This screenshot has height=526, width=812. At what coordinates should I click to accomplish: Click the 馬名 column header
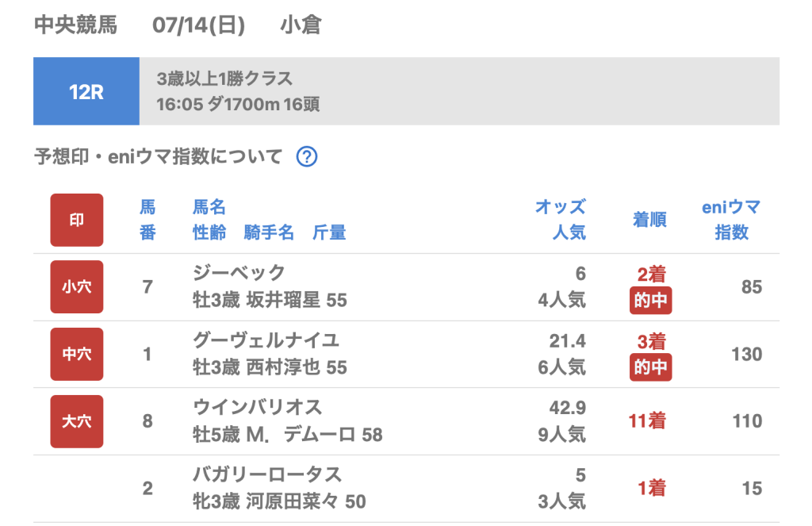coord(209,208)
